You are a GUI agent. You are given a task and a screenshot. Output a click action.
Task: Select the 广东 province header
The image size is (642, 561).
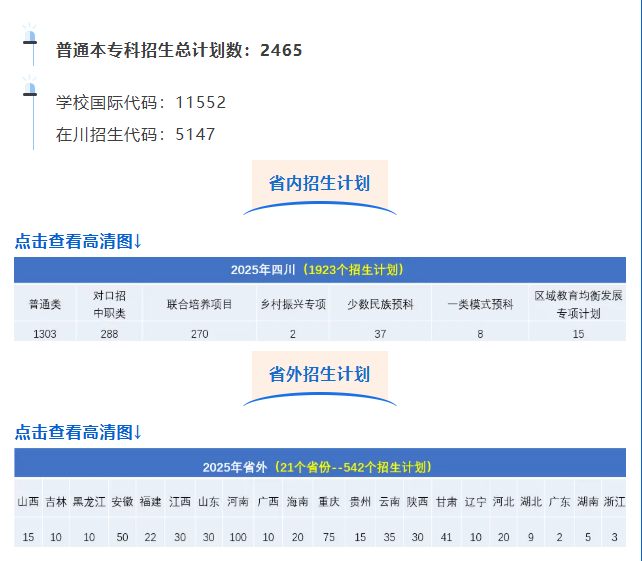click(559, 502)
